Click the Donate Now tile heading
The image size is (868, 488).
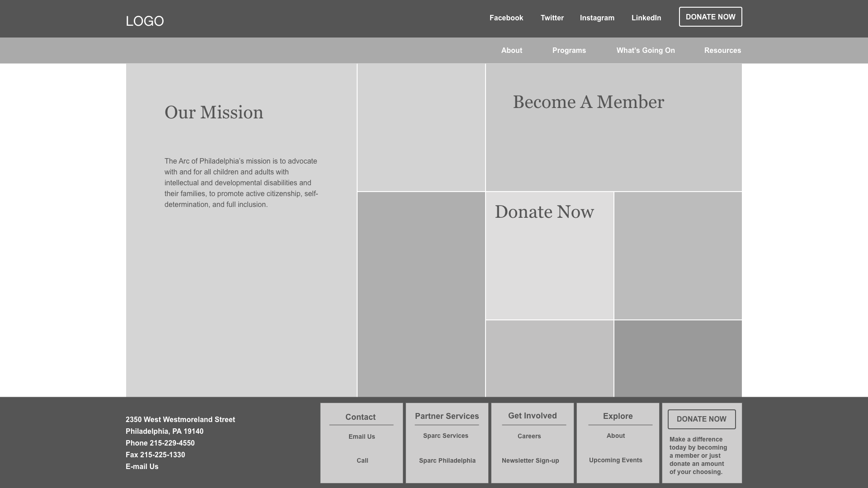click(544, 212)
